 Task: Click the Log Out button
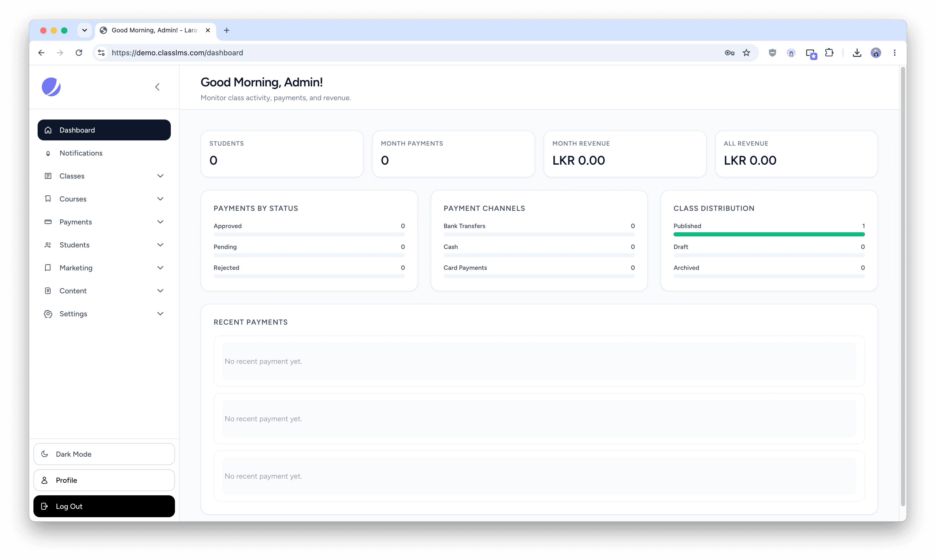click(x=104, y=507)
